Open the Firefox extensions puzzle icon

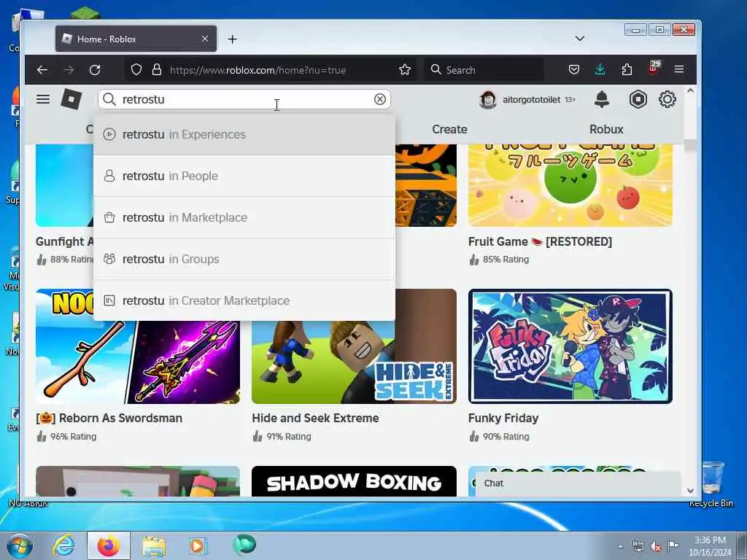coord(627,70)
